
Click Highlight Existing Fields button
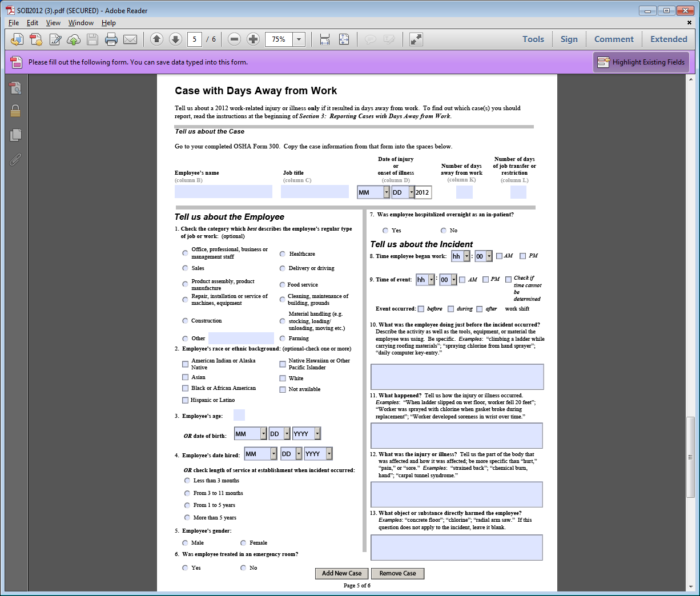click(x=641, y=62)
